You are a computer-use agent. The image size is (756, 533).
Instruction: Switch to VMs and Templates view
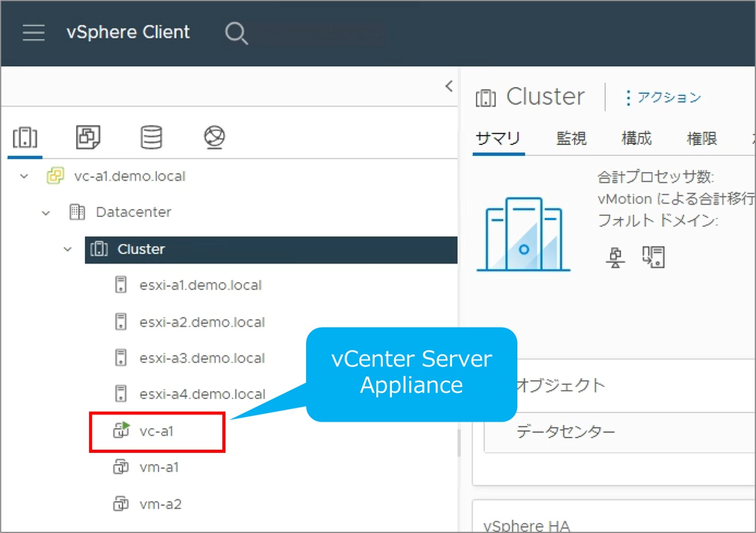click(88, 137)
